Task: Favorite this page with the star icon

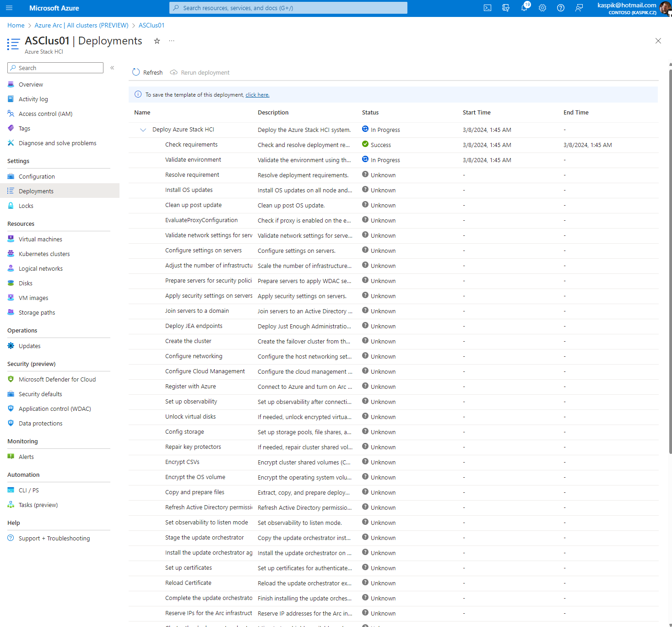Action: tap(157, 41)
